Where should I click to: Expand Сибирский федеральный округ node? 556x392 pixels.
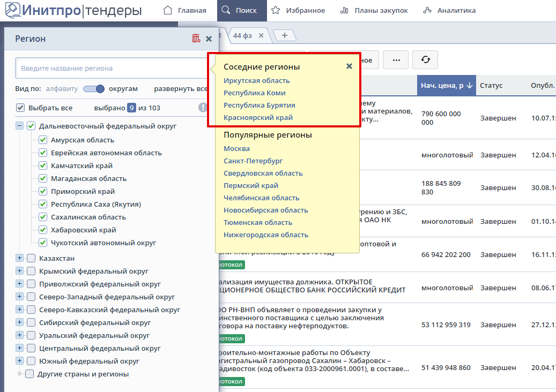20,322
